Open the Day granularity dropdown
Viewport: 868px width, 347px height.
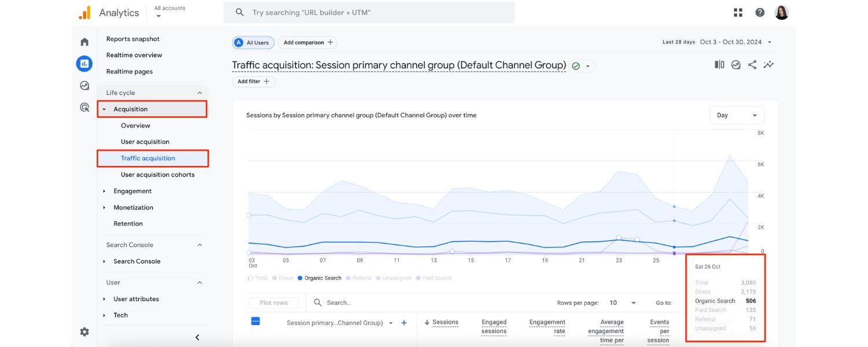[x=736, y=115]
